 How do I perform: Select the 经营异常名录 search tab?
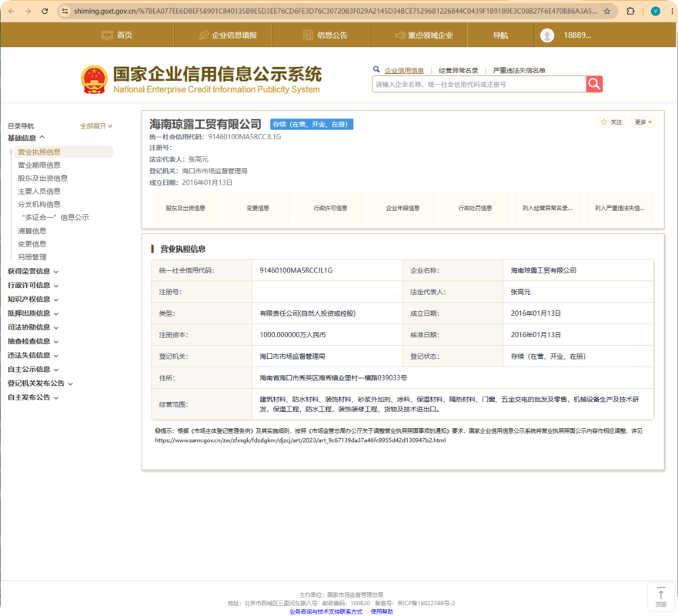459,71
